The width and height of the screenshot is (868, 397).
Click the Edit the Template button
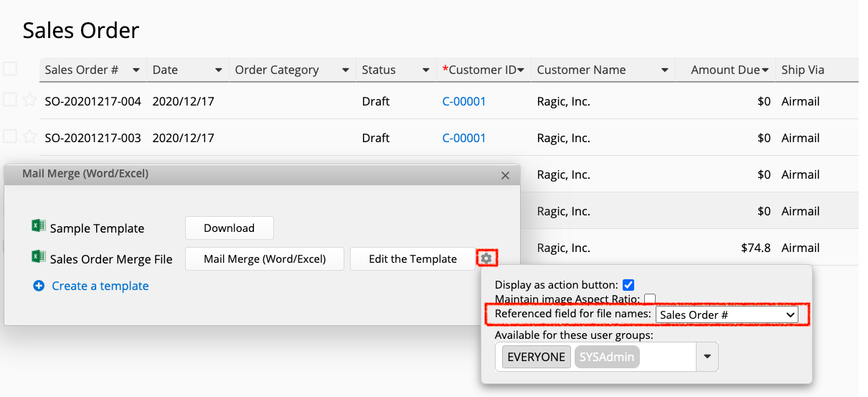[412, 259]
